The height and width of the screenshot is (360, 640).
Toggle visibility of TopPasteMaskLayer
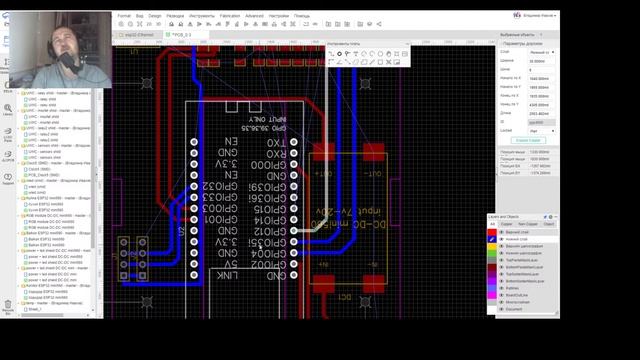[x=502, y=260]
